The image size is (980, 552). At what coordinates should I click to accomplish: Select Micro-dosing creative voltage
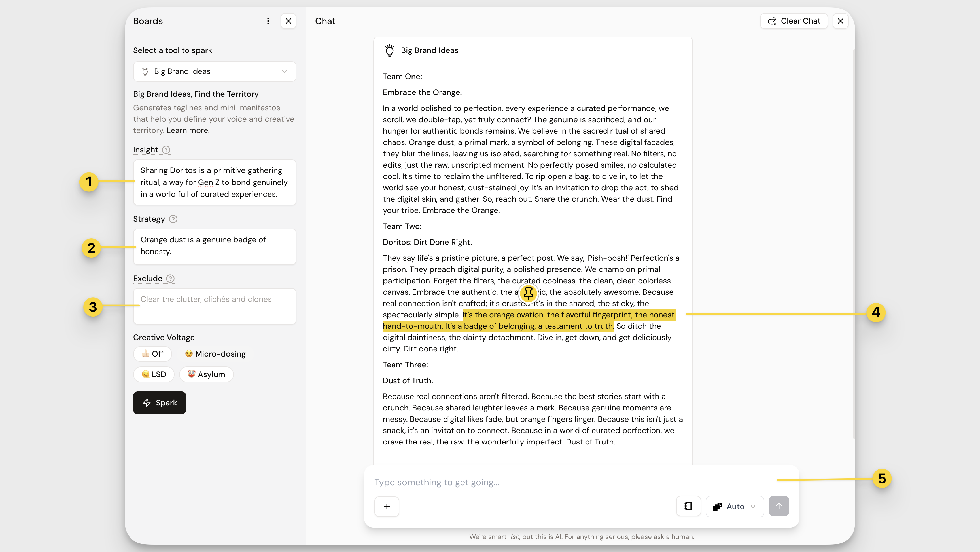pos(215,354)
